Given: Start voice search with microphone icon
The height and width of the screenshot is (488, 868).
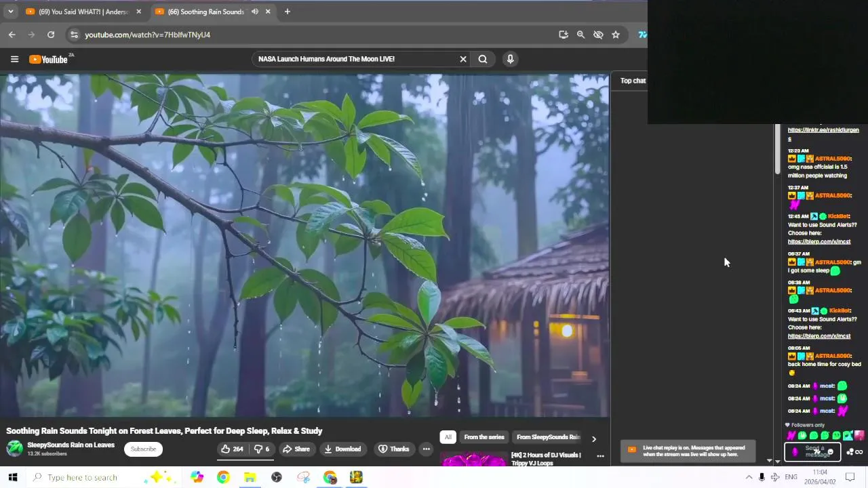Looking at the screenshot, I should pyautogui.click(x=511, y=59).
